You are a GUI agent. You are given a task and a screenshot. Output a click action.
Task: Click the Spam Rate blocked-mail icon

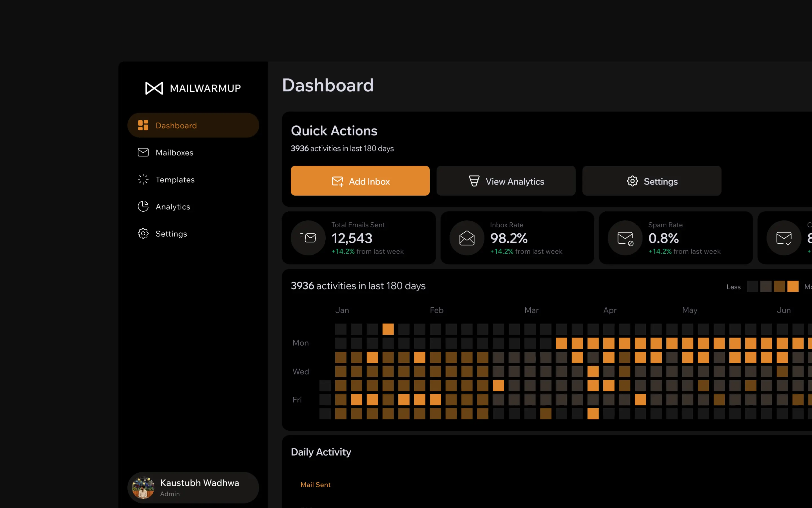(625, 238)
